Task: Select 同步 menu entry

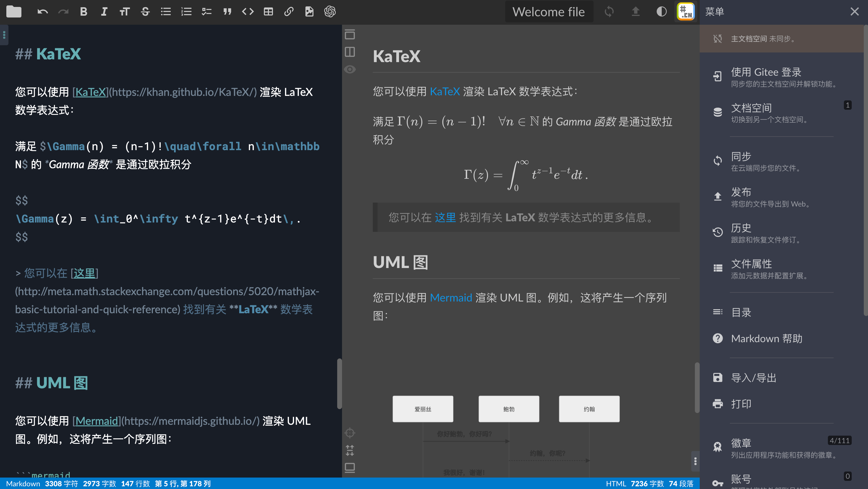Action: (782, 161)
